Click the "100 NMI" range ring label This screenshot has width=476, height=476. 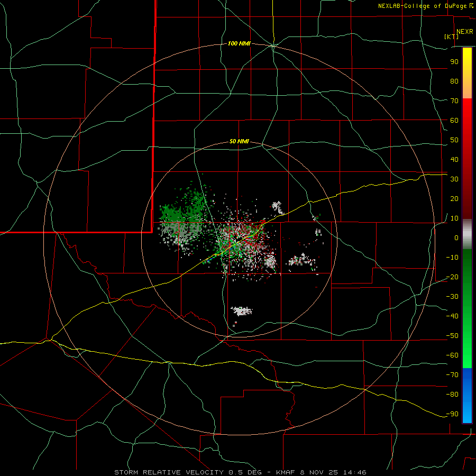click(239, 44)
